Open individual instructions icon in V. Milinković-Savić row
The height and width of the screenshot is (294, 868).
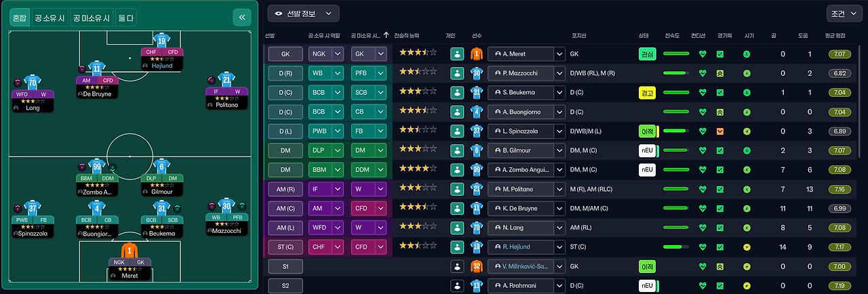click(457, 267)
